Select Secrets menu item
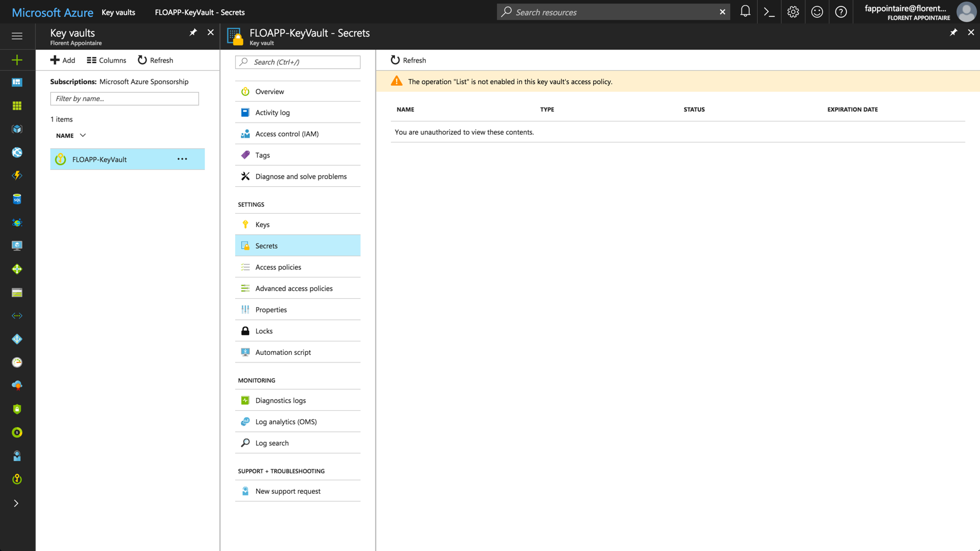This screenshot has width=980, height=551. pyautogui.click(x=297, y=246)
